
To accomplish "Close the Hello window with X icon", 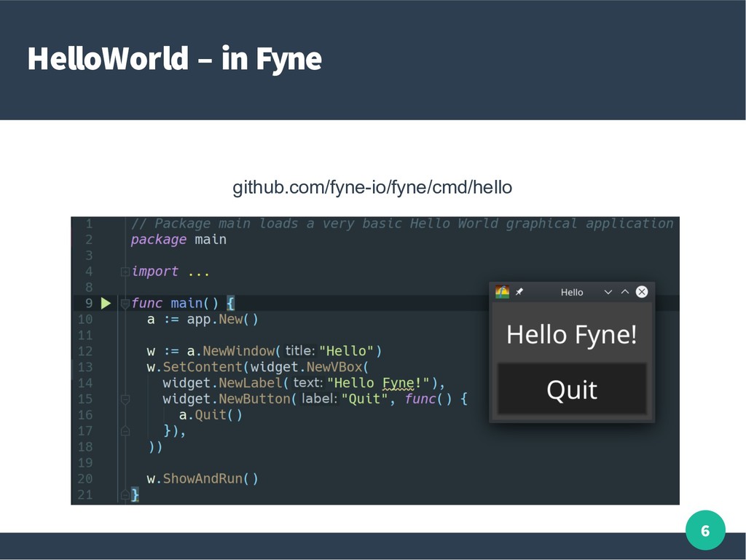I will tap(641, 292).
